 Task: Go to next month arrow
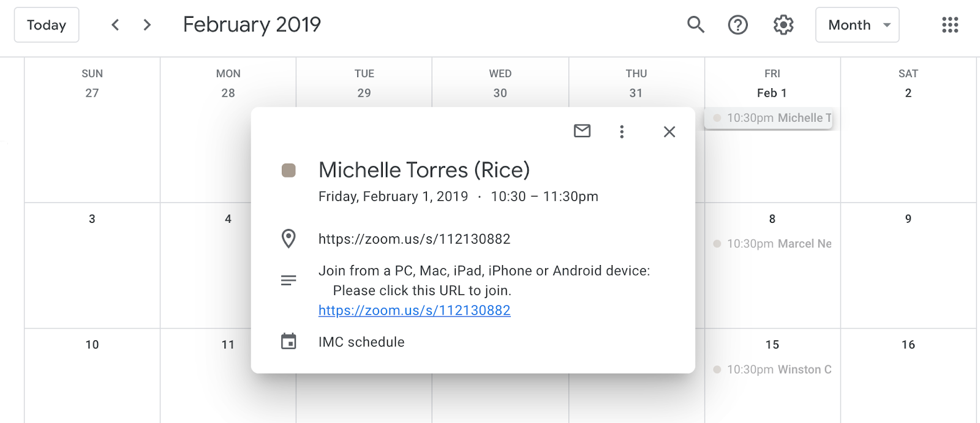click(147, 24)
